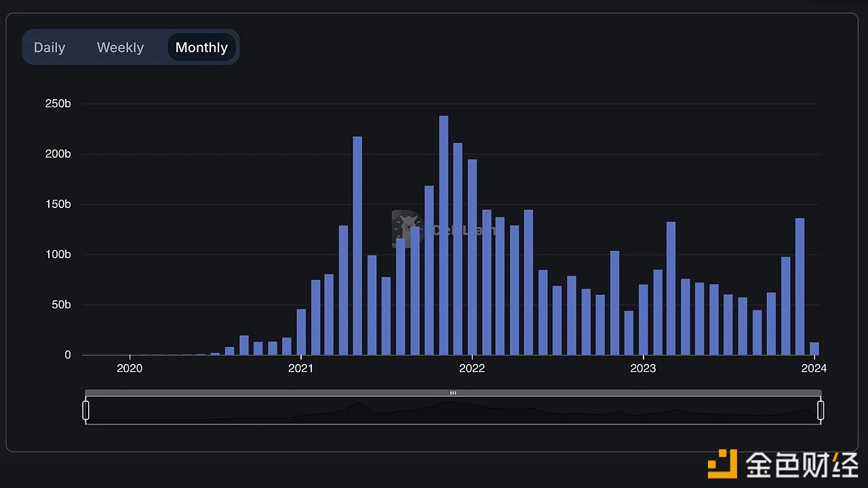Image resolution: width=868 pixels, height=488 pixels.
Task: Click the mini overview chart in range selector
Action: (x=453, y=410)
